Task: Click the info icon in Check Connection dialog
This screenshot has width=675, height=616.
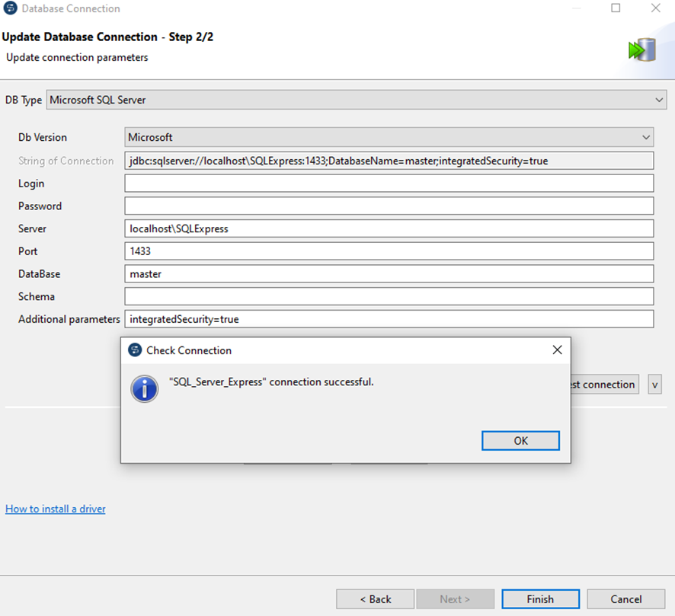Action: pos(145,388)
